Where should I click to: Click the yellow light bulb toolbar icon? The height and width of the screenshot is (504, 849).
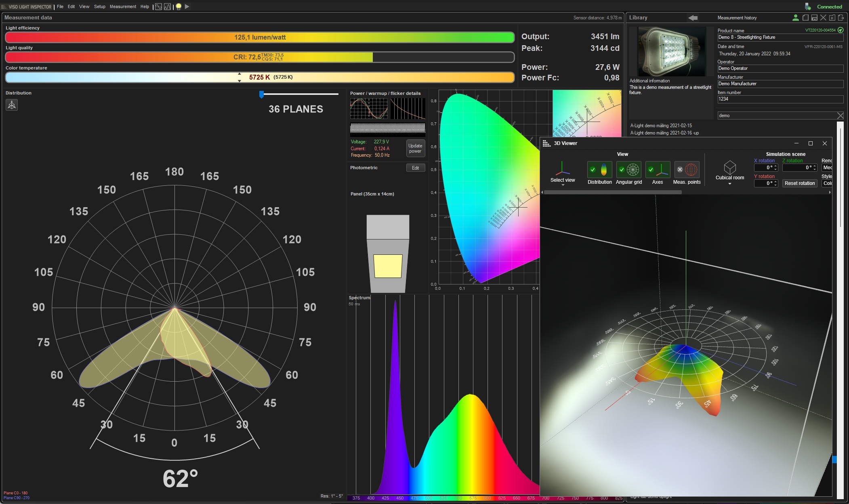(x=179, y=6)
